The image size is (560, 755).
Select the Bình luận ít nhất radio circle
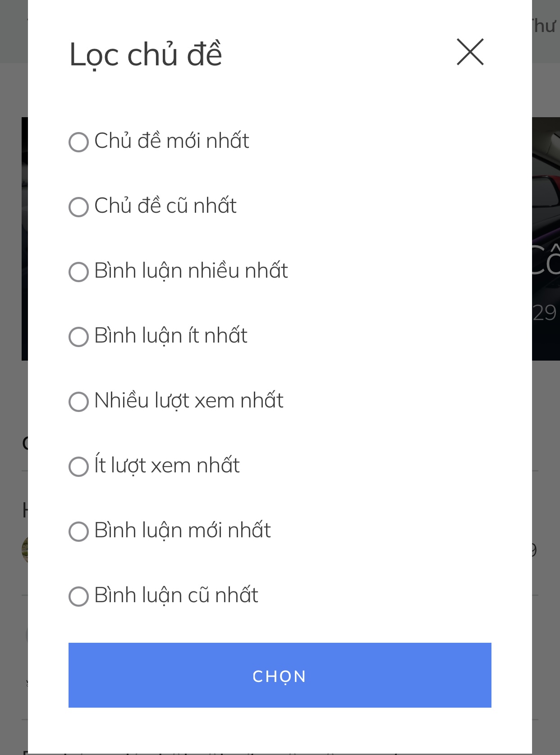[x=78, y=337]
